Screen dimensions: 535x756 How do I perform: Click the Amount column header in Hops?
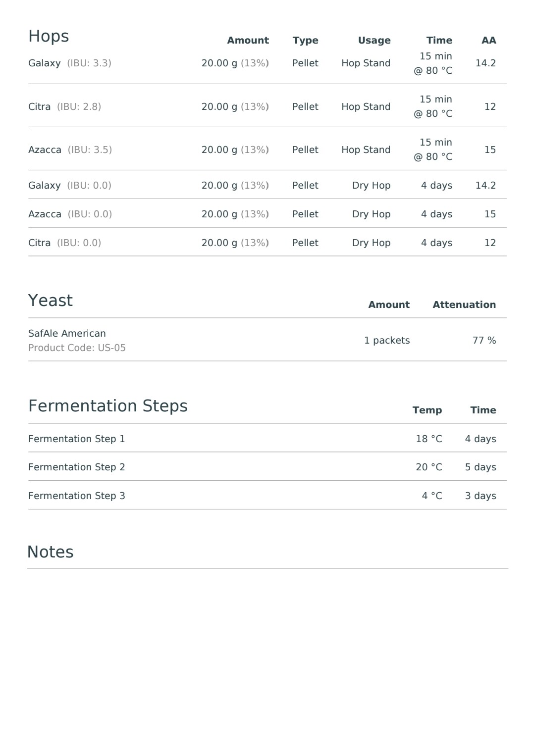click(248, 41)
